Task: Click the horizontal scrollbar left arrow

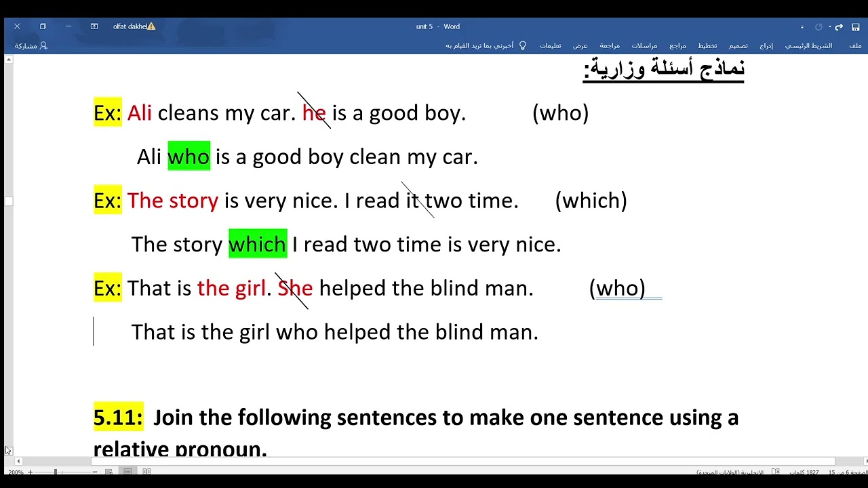Action: coord(18,461)
